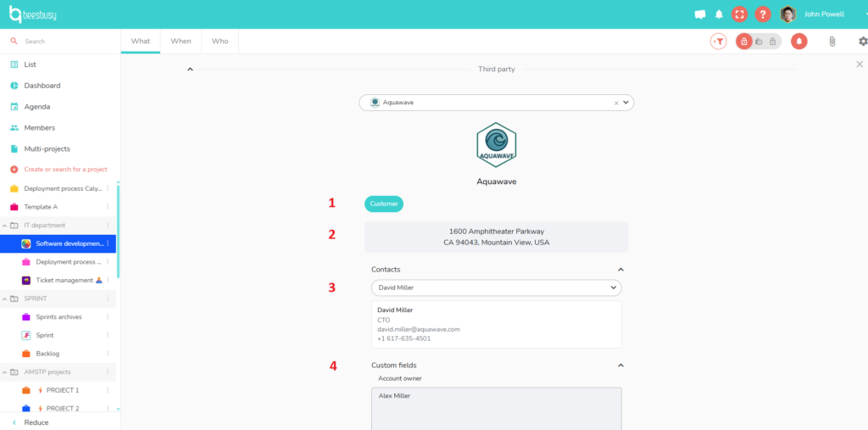Click John Powell's avatar photo
This screenshot has width=868, height=430.
788,14
